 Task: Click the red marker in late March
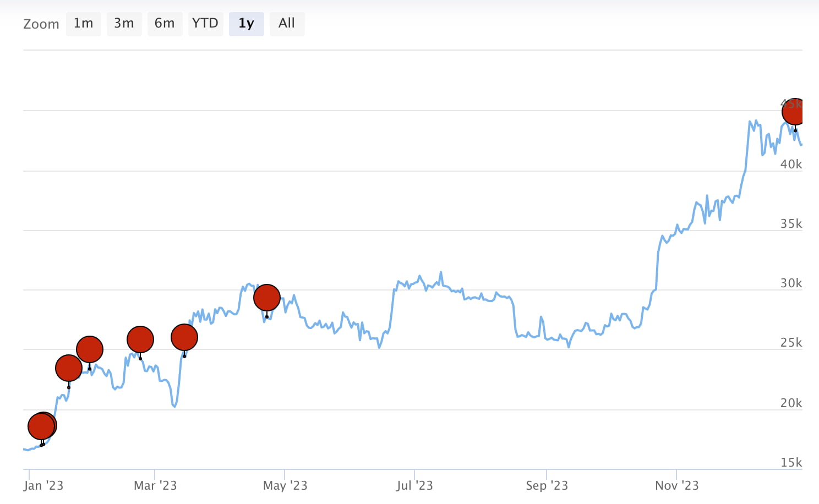pos(183,336)
